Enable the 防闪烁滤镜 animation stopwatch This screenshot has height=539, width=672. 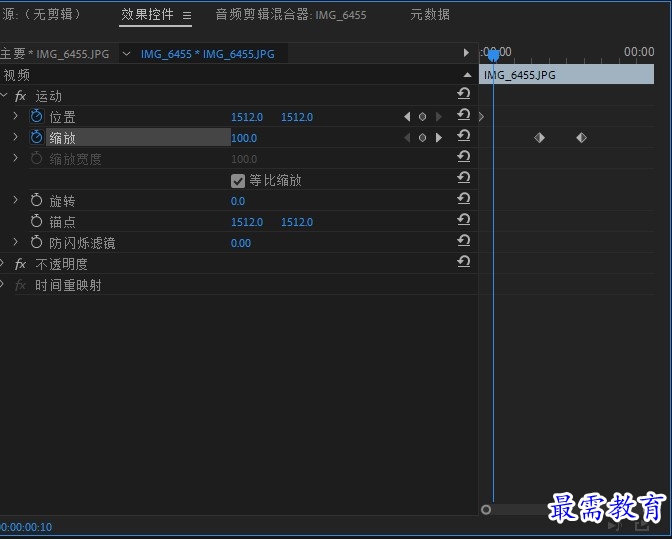click(36, 242)
